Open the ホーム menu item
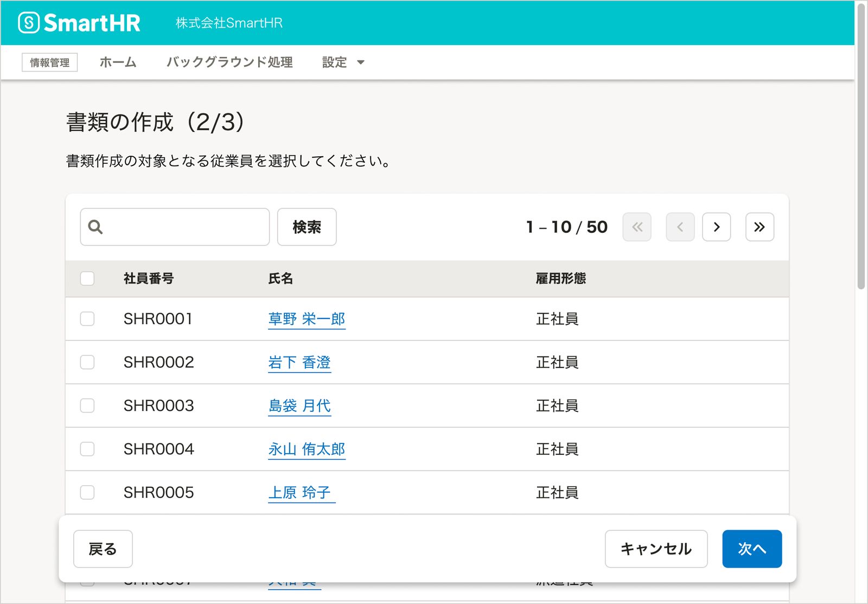This screenshot has width=868, height=604. point(118,62)
